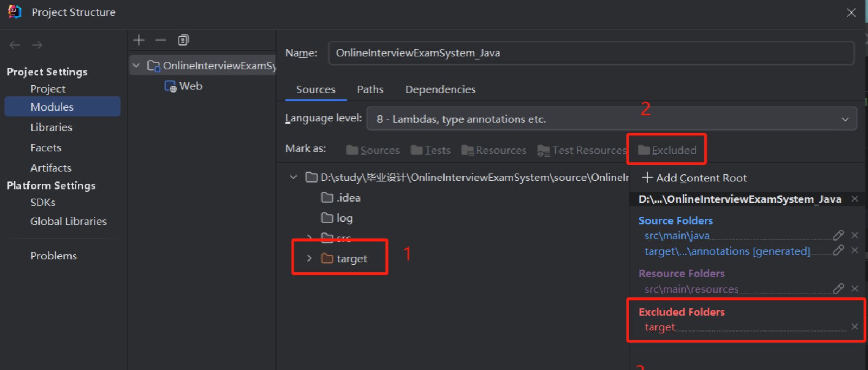Remove selected module with minus icon
This screenshot has height=370, width=868.
click(x=160, y=40)
